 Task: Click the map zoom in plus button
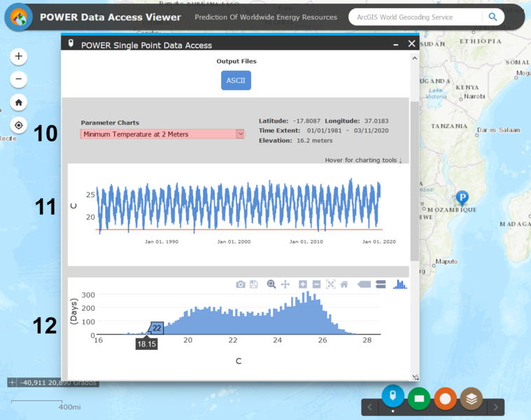[x=19, y=56]
